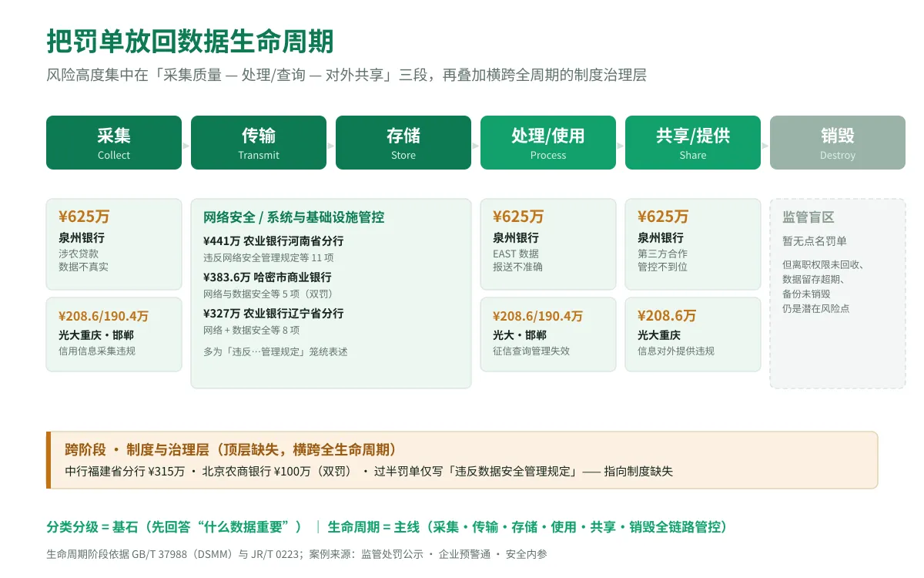Select the 处理/使用 Process stage box

coord(548,143)
